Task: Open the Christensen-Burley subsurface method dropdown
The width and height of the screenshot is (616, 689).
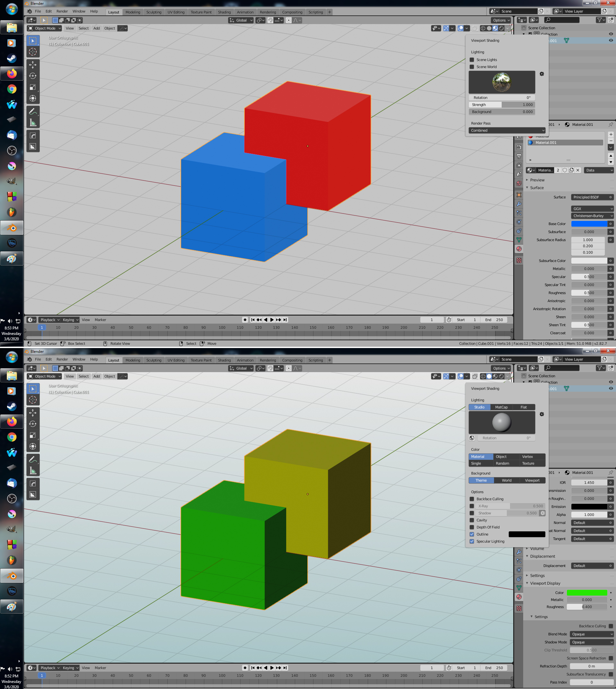Action: pos(592,215)
